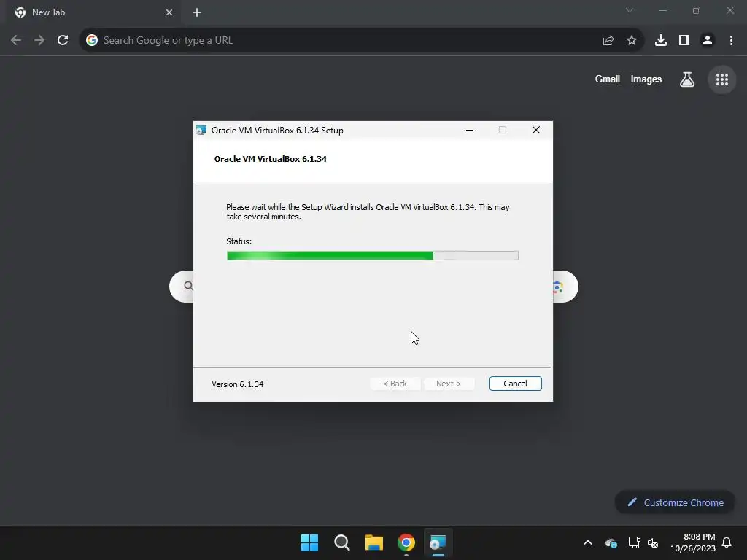Open Chrome Labs flask icon
Viewport: 747px width, 560px height.
tap(687, 79)
